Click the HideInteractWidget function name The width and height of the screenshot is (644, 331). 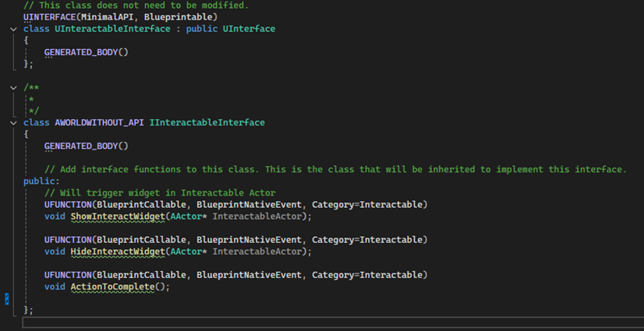118,252
